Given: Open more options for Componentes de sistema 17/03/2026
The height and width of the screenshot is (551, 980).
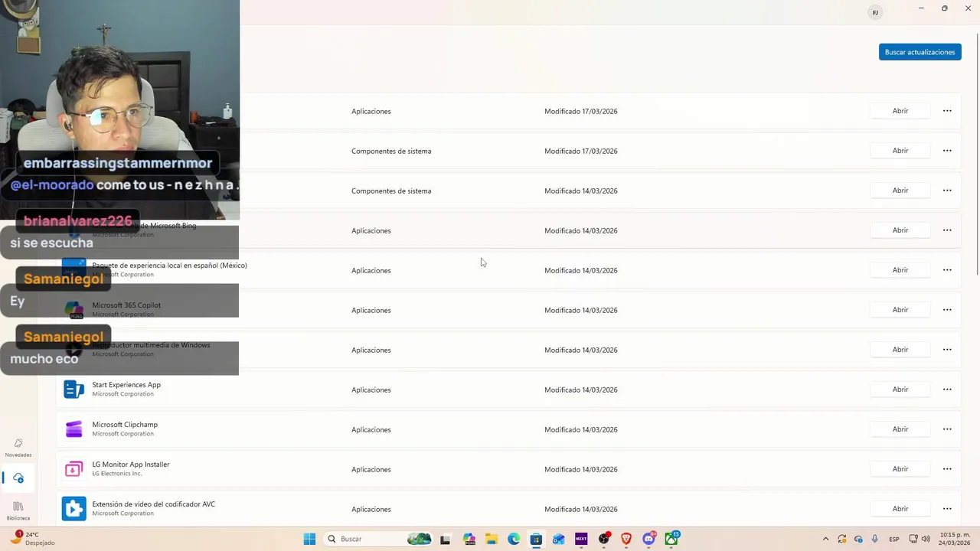Looking at the screenshot, I should pyautogui.click(x=947, y=151).
